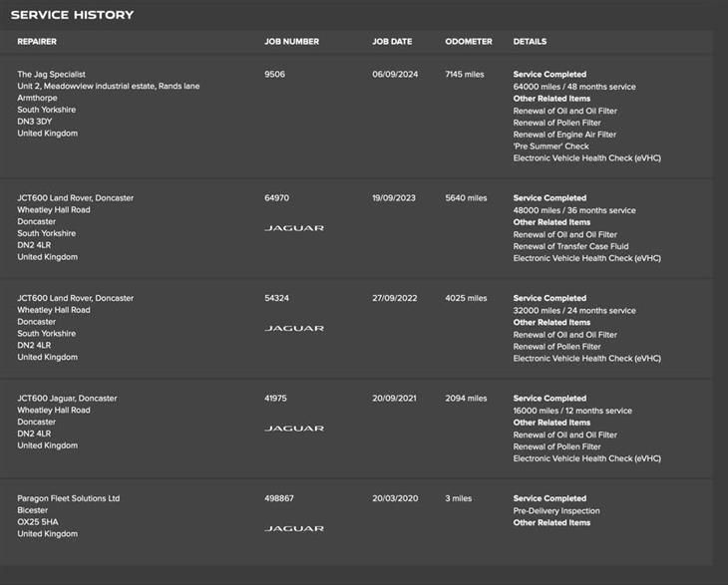Viewport: 728px width, 585px height.
Task: Click the ODOMETER column header
Action: 469,42
